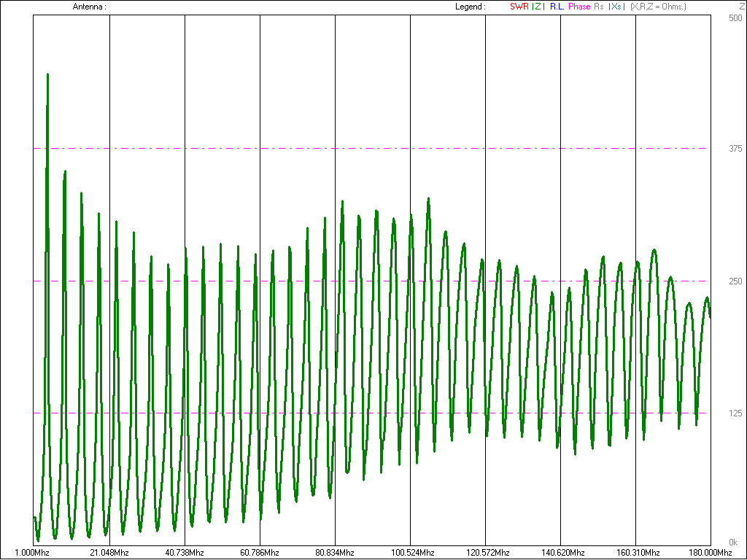Screen dimensions: 747x560
Task: Click the gray Rs legend entry
Action: pyautogui.click(x=599, y=7)
